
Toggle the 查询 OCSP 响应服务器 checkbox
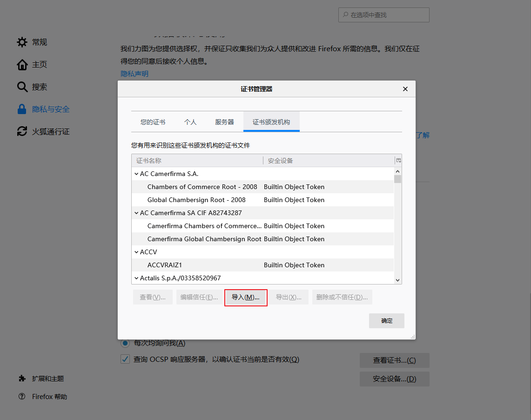pos(125,359)
